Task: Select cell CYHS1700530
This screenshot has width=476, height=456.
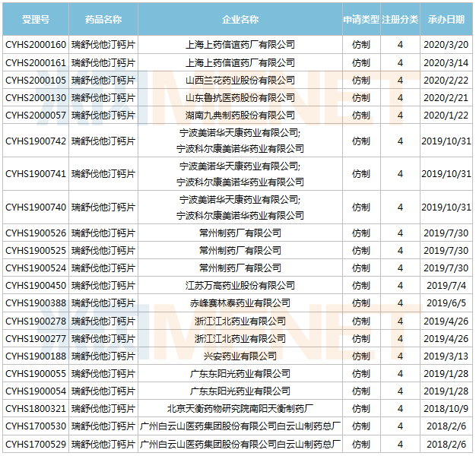Action: pyautogui.click(x=36, y=426)
